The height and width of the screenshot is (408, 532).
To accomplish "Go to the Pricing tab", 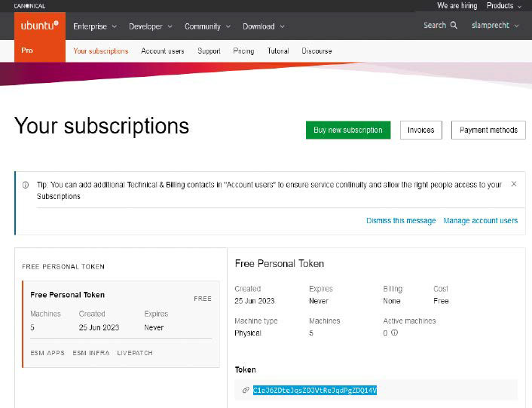I will tap(243, 51).
